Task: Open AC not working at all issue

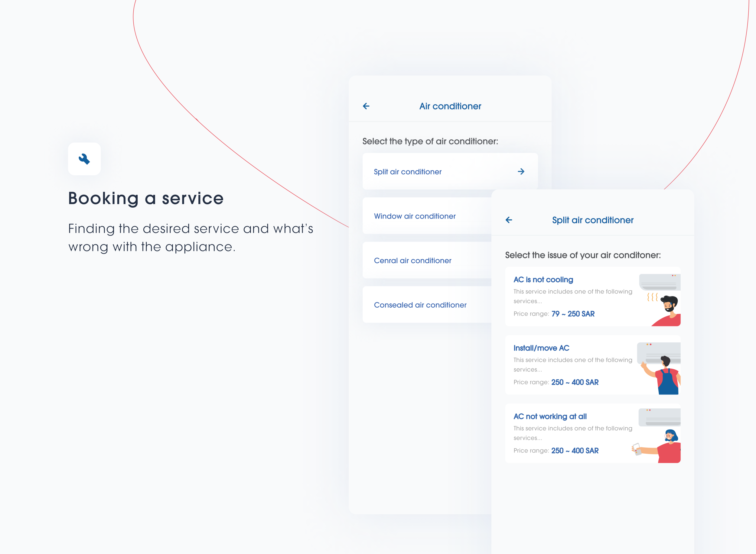Action: point(550,416)
